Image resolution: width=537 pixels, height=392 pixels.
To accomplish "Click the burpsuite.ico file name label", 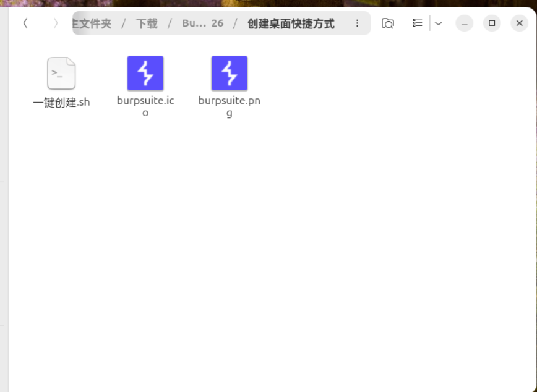I will point(145,106).
